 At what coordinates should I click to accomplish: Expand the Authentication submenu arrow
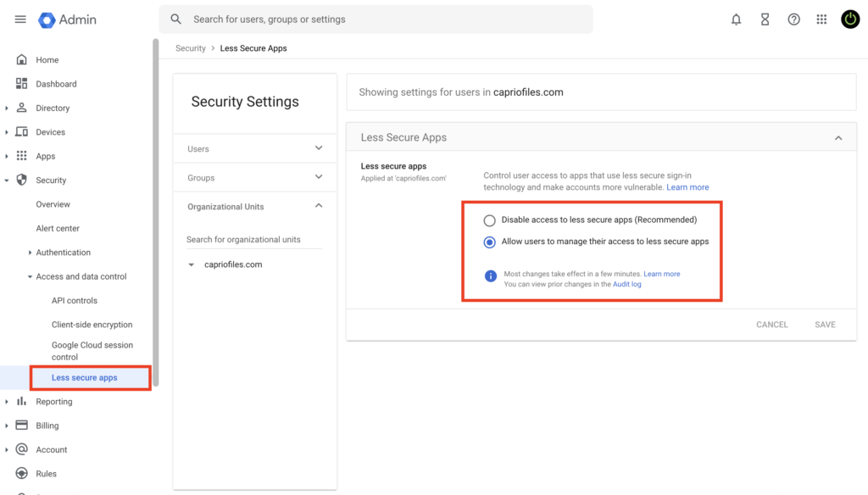[30, 253]
